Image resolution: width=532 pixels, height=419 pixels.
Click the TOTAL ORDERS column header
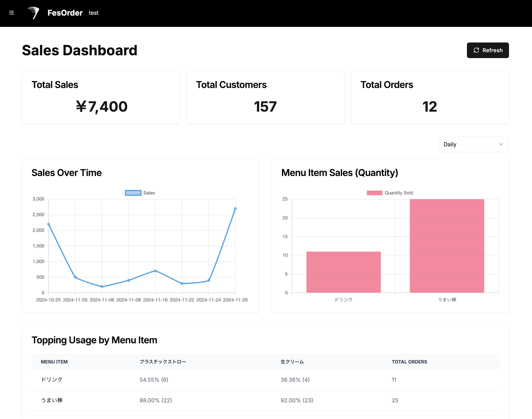[409, 362]
